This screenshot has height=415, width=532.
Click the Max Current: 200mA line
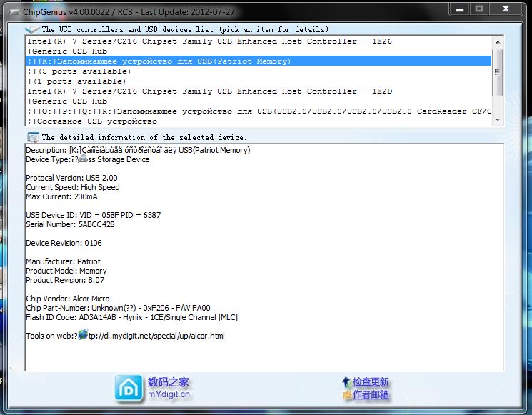coord(61,196)
